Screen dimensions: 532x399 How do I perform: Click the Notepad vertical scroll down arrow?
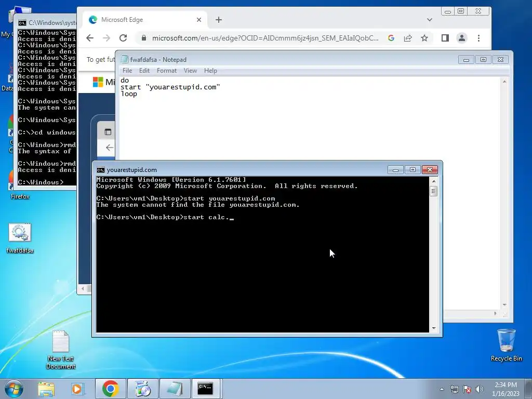coord(504,305)
